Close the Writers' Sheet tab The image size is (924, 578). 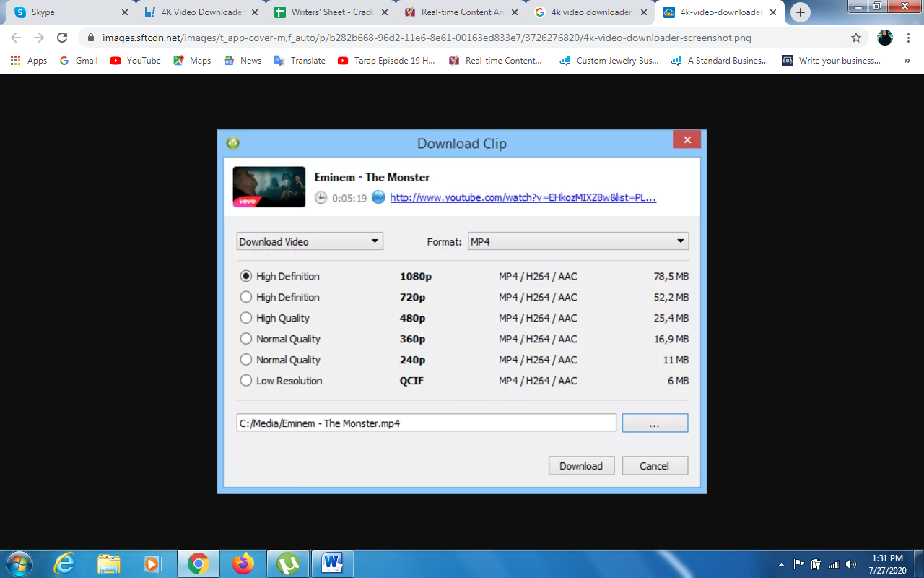coord(384,12)
